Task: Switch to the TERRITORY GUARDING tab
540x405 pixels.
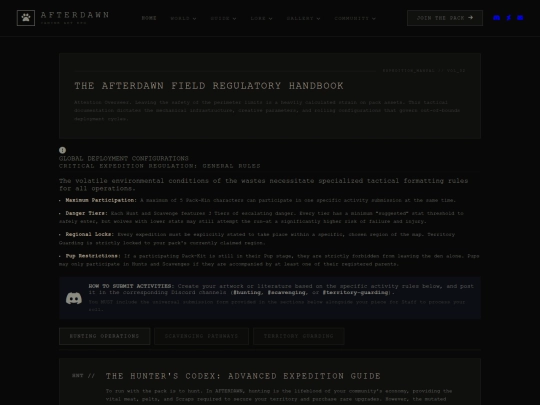Action: 299,336
